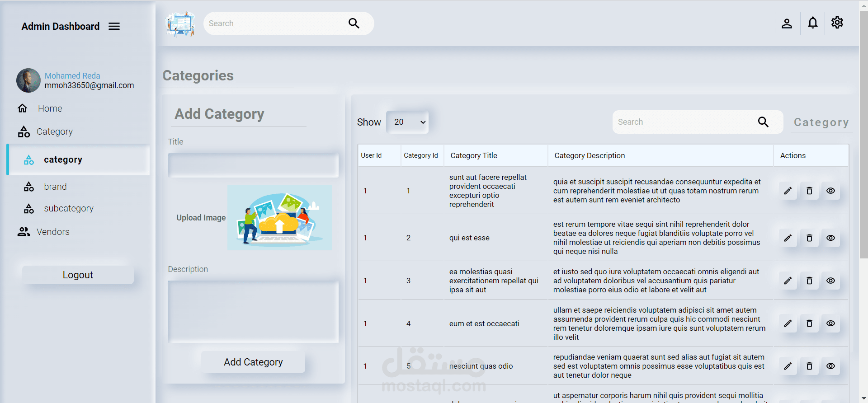The height and width of the screenshot is (403, 868).
Task: Edit the 'eum et est occaecati' category
Action: click(x=788, y=323)
